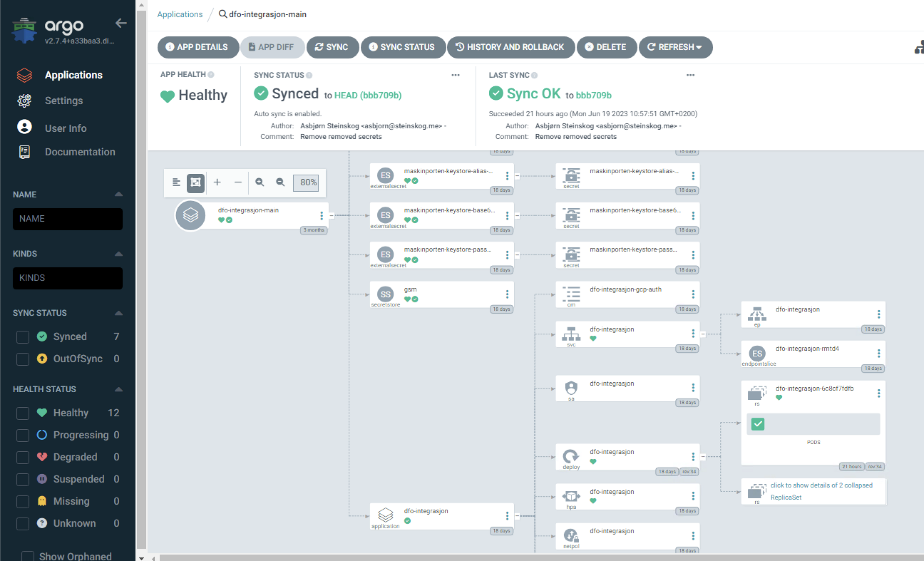The height and width of the screenshot is (561, 924).
Task: Collapse the Kinds filter section
Action: 118,254
